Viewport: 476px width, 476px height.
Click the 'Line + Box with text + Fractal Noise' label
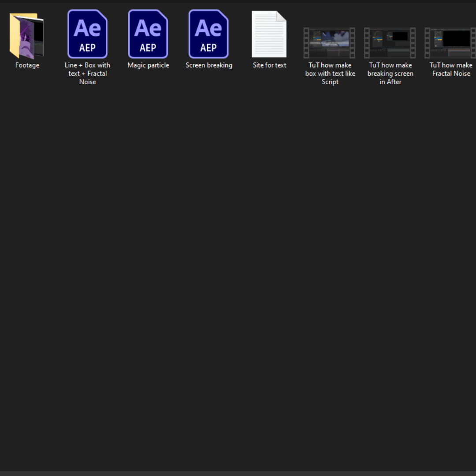87,74
